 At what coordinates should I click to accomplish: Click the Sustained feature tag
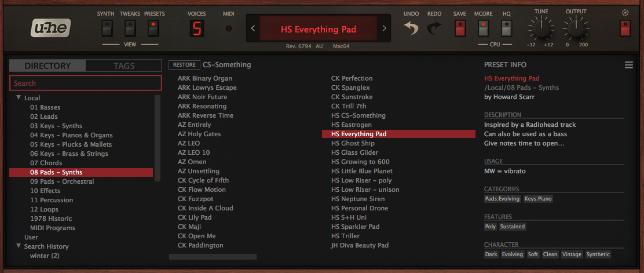pos(513,227)
